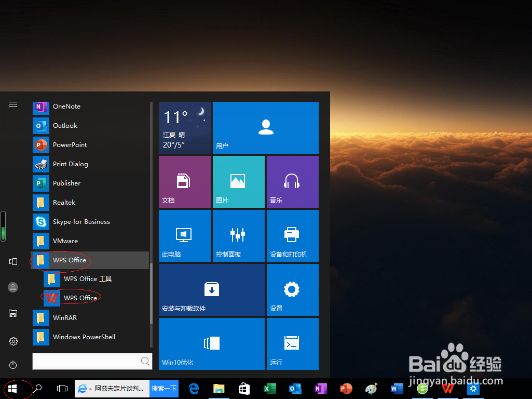Click the 搜索一下 button
Screen dimensions: 532x399
tap(164, 389)
